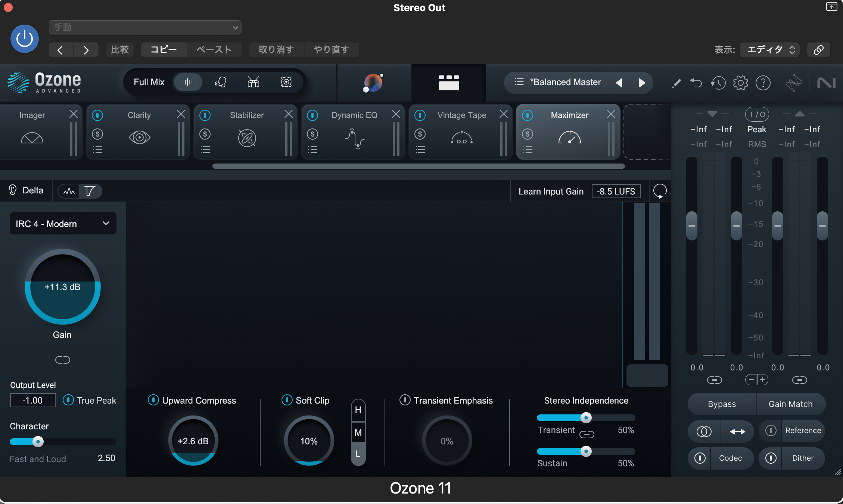Enable the Dither toggle
The width and height of the screenshot is (843, 504).
tap(771, 458)
